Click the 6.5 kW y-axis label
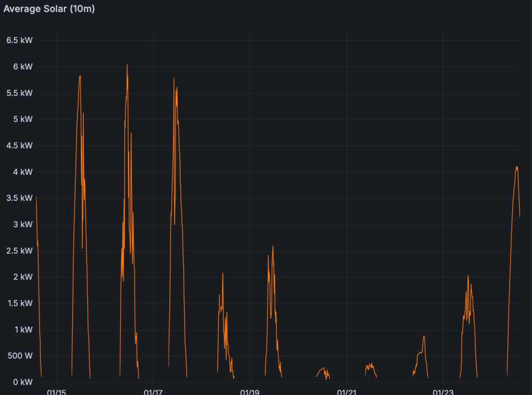The width and height of the screenshot is (532, 395). (x=19, y=40)
